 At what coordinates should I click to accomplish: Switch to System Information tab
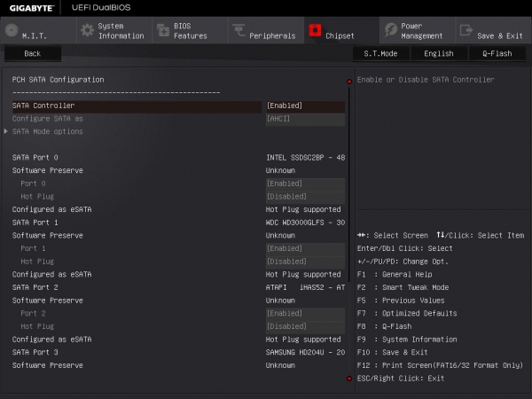[x=114, y=30]
